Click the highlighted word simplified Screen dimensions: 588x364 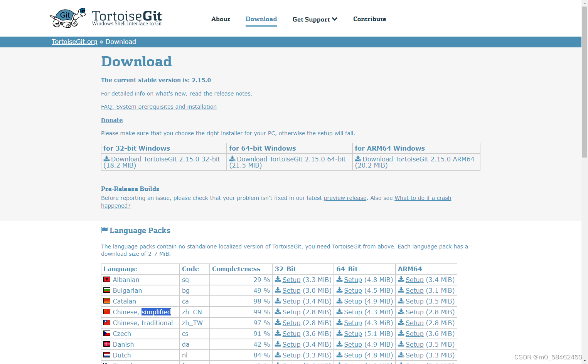156,312
